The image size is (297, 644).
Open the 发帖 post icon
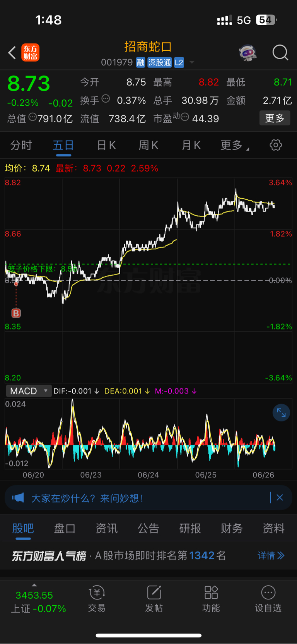[154, 599]
